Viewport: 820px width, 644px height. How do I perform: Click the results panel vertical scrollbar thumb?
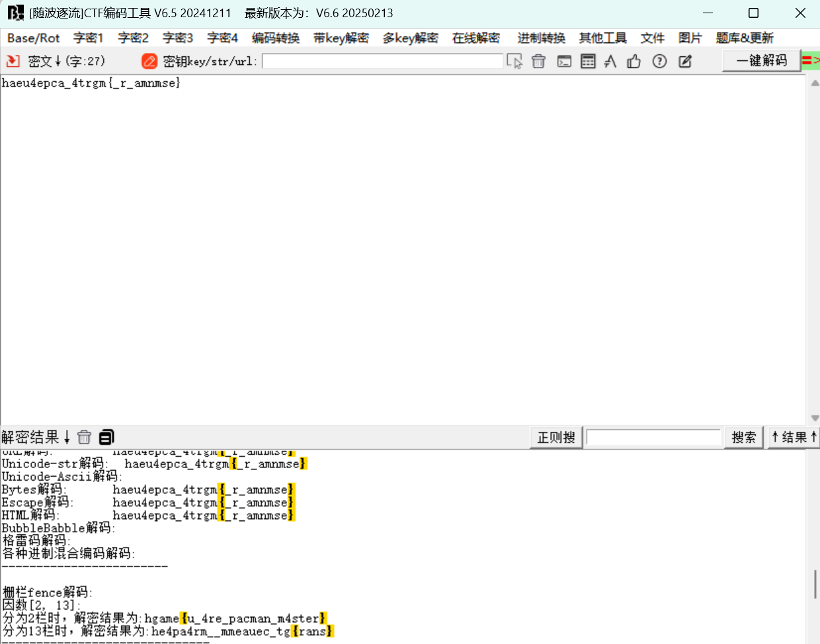click(x=815, y=584)
